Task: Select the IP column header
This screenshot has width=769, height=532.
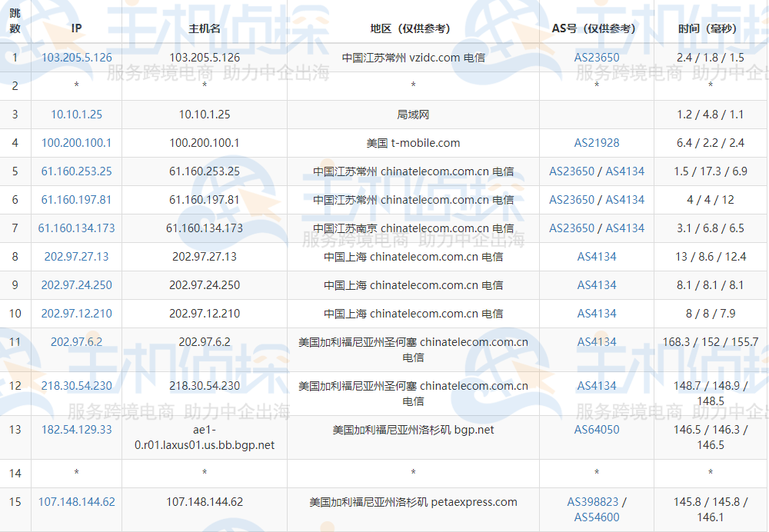Action: point(75,28)
